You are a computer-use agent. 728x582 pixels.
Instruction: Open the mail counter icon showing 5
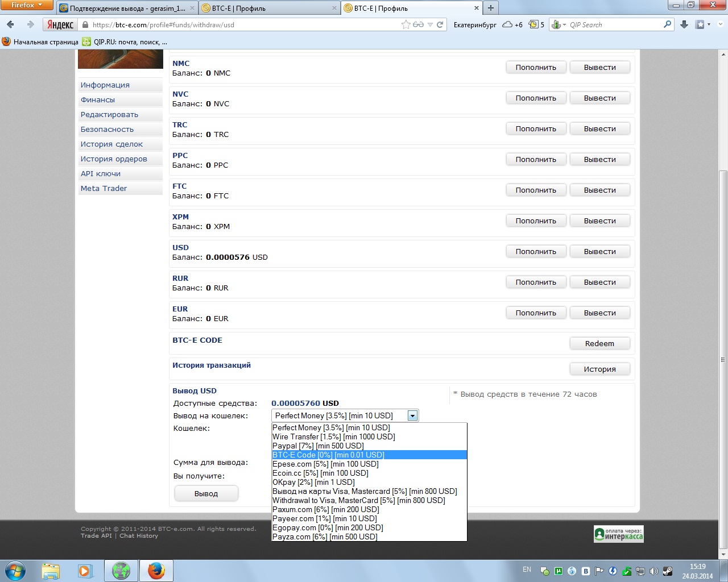[x=536, y=24]
